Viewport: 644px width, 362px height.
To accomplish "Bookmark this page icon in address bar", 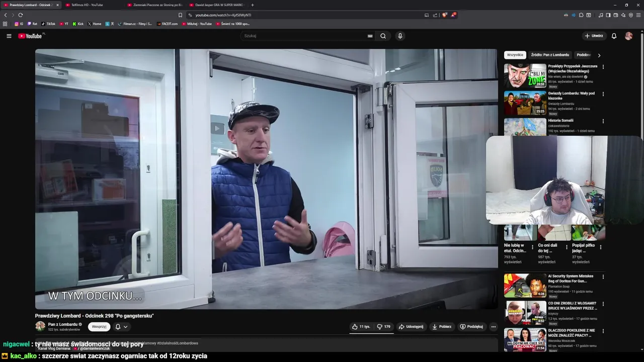I will pos(180,15).
